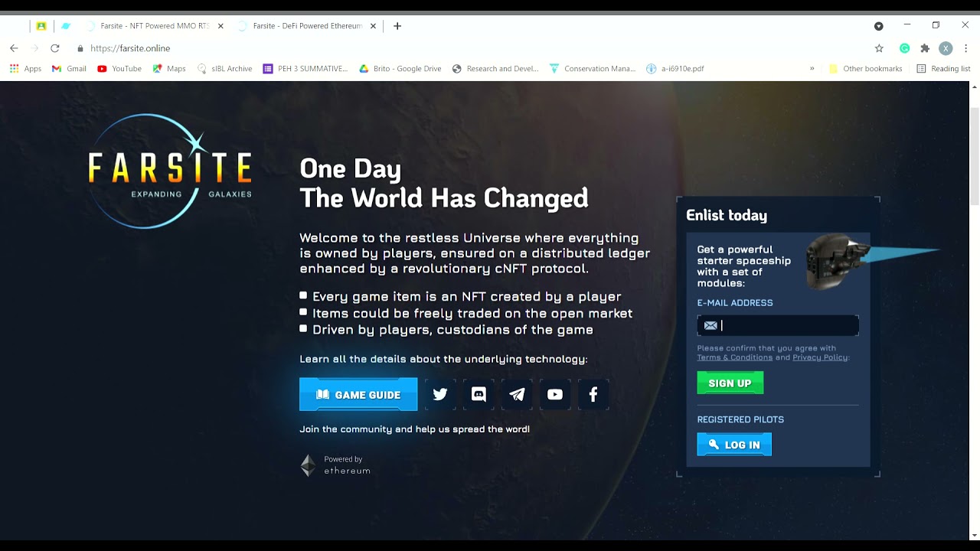The image size is (980, 551).
Task: Go back to previous page
Action: [14, 48]
